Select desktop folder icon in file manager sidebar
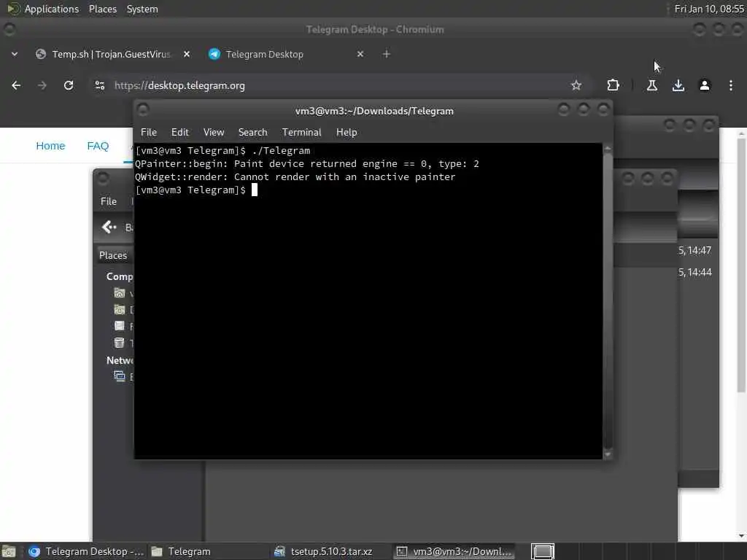This screenshot has height=560, width=747. tap(120, 309)
